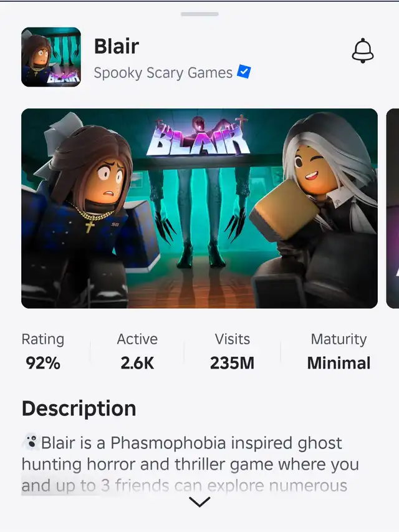Tap the 92% rating stat
This screenshot has height=532, width=399.
[43, 352]
